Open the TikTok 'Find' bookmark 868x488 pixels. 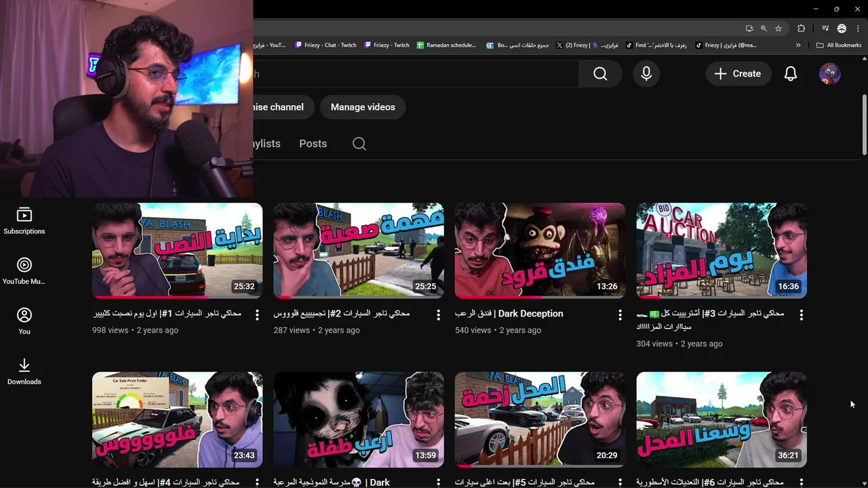pos(656,45)
